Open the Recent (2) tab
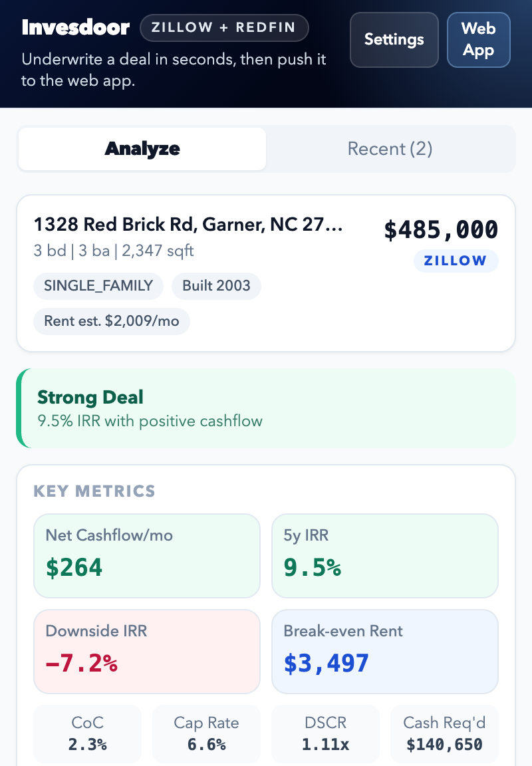The image size is (532, 766). pos(390,149)
